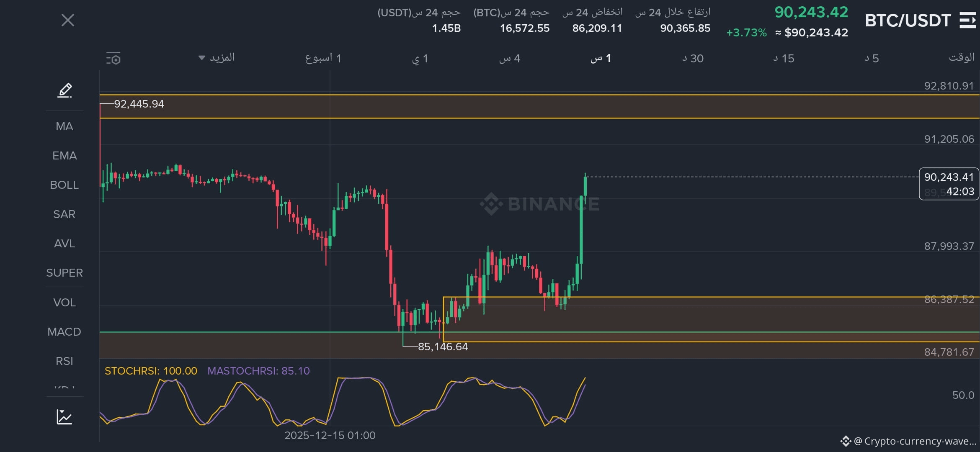980x452 pixels.
Task: Tap the Binance logo in footer credit
Action: 845,441
